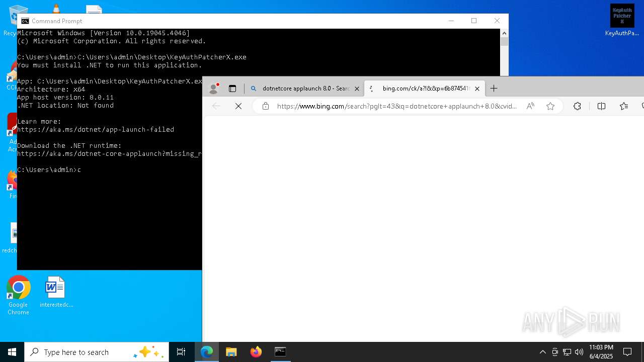Open Firefox from taskbar
Screen dimensions: 644x362
pos(256,352)
